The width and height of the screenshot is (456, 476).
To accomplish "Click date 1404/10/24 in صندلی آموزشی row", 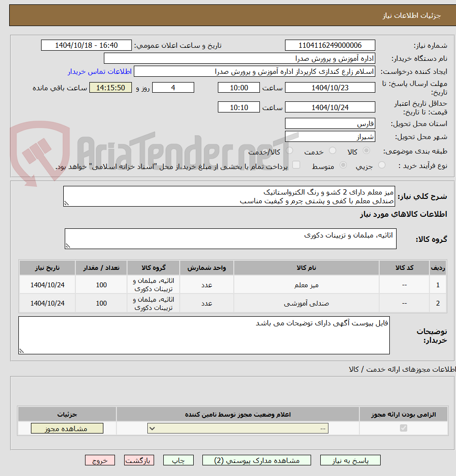I will [x=47, y=303].
